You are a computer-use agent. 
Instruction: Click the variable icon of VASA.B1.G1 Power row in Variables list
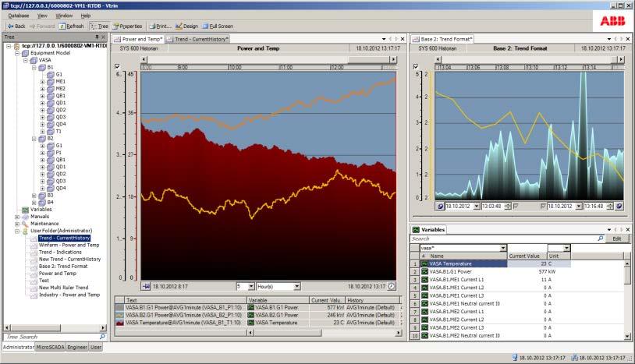[x=424, y=272]
